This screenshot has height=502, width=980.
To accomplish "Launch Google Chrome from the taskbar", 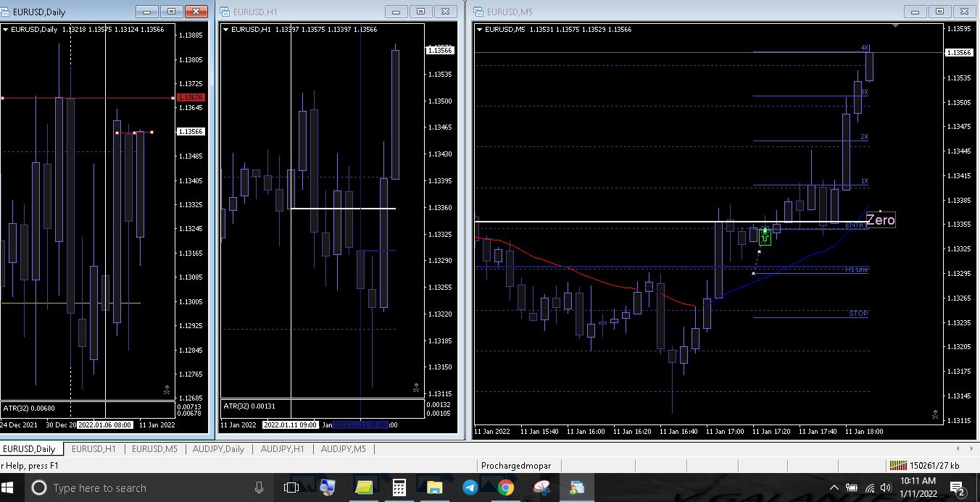I will [505, 488].
